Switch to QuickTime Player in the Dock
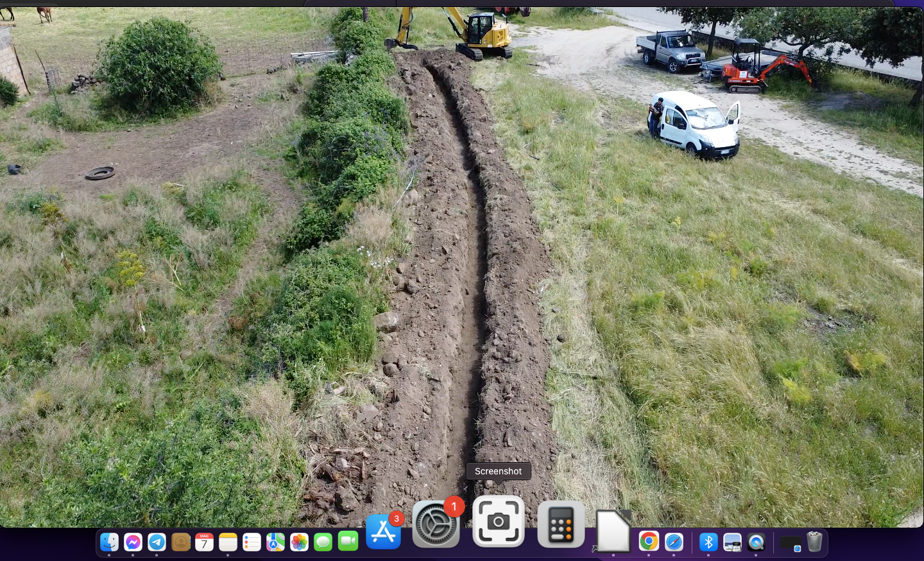Image resolution: width=924 pixels, height=561 pixels. (x=756, y=542)
